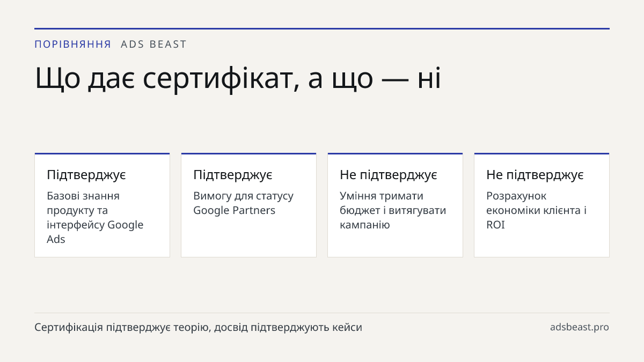This screenshot has height=362, width=644.
Task: Click the text Розрахунок економіки клієнта і ROI
Action: [537, 210]
